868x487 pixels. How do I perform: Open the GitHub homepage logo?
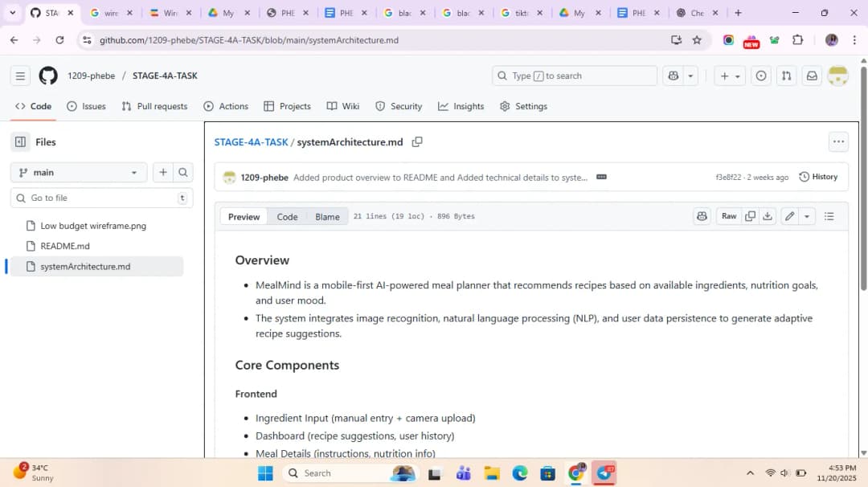tap(48, 76)
